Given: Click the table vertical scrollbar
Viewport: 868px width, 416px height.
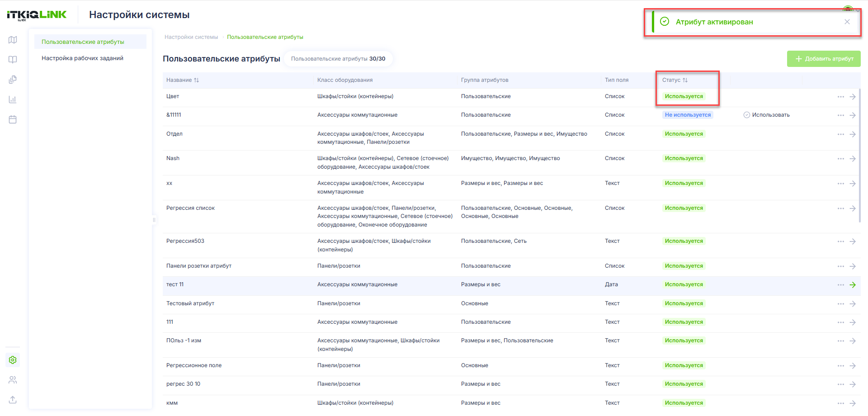Looking at the screenshot, I should coord(859,155).
